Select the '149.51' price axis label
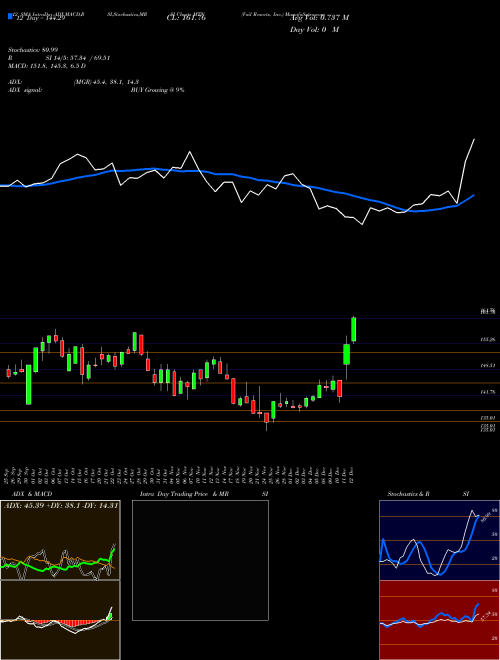The width and height of the screenshot is (500, 660). 488,366
